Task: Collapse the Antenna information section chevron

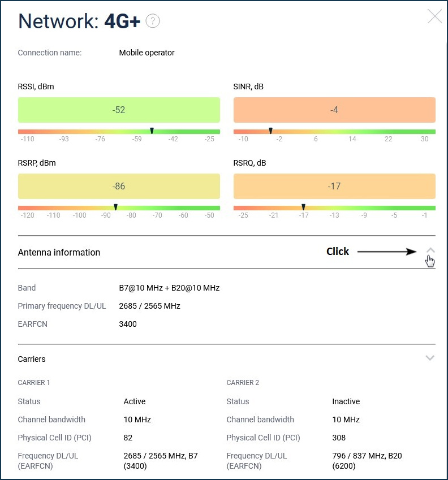Action: tap(430, 250)
